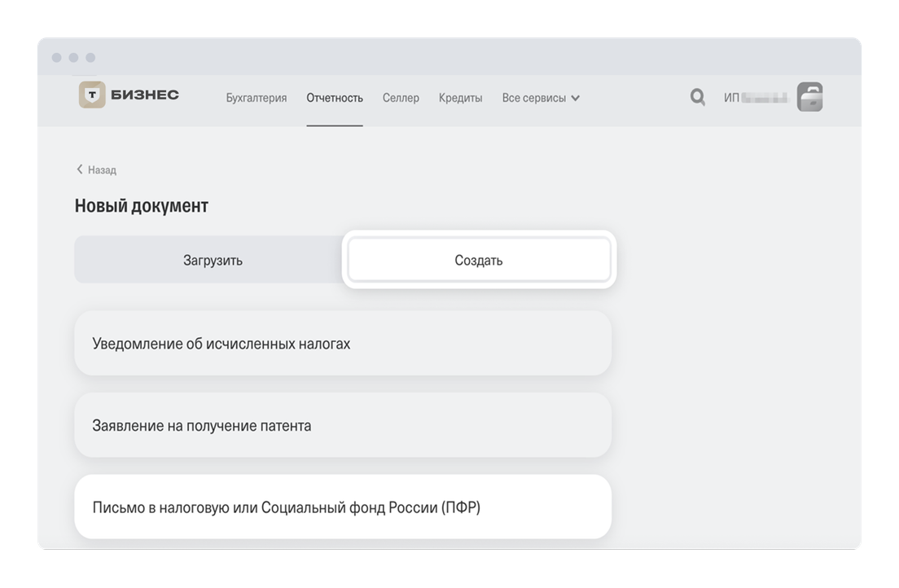Open the search magnifier icon
Screen dimensions: 899x588
pyautogui.click(x=698, y=98)
